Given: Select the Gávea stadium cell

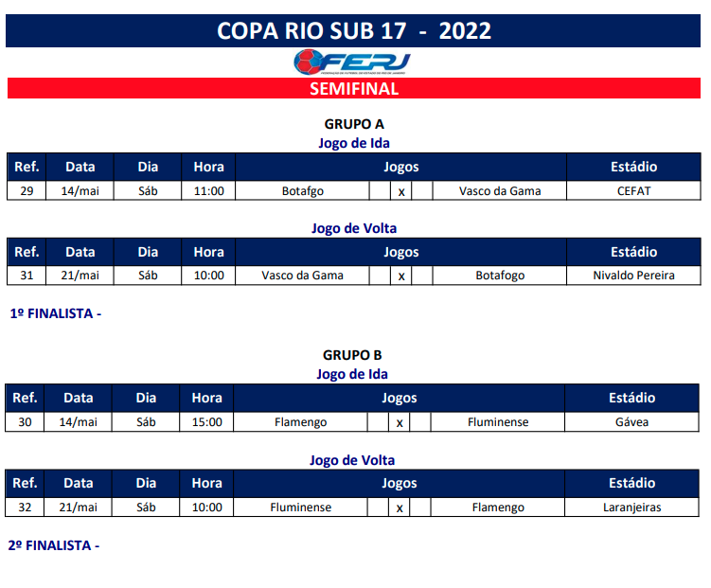Looking at the screenshot, I should point(631,422).
